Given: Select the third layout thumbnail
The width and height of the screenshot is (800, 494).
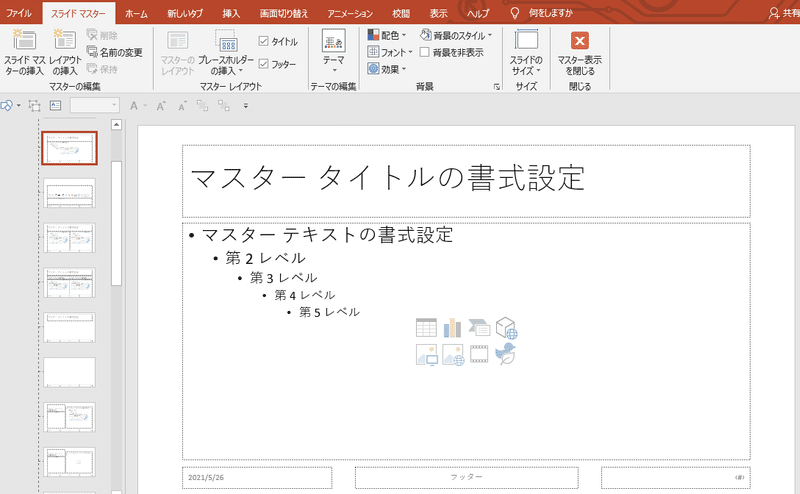Looking at the screenshot, I should pyautogui.click(x=69, y=238).
